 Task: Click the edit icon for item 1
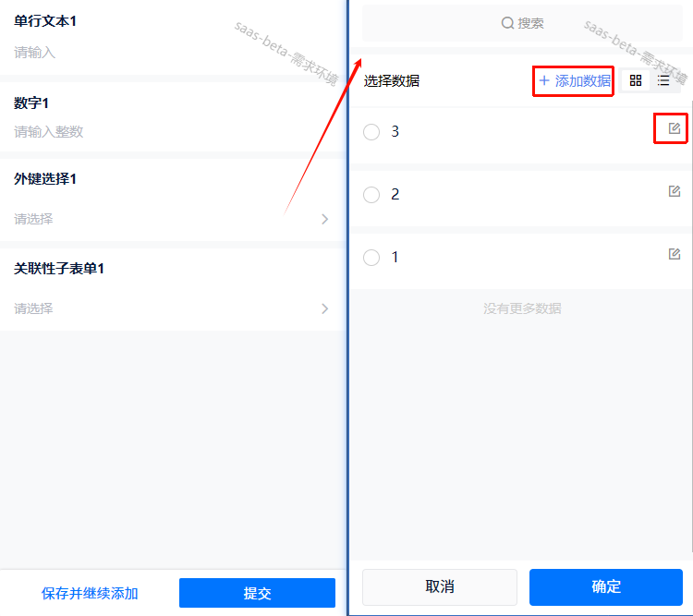(x=675, y=254)
